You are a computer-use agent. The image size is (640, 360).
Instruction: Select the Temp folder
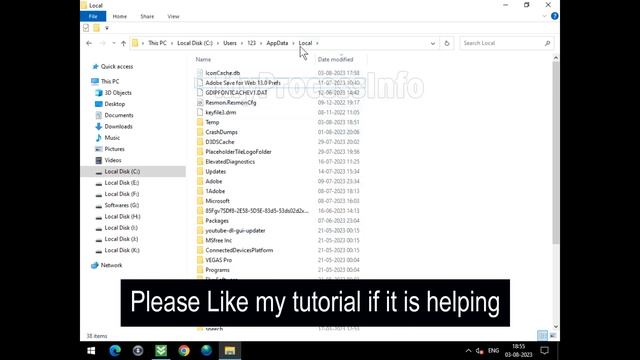[212, 122]
